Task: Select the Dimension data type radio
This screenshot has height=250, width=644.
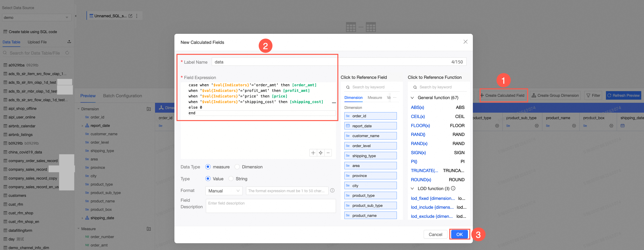Action: coord(237,167)
